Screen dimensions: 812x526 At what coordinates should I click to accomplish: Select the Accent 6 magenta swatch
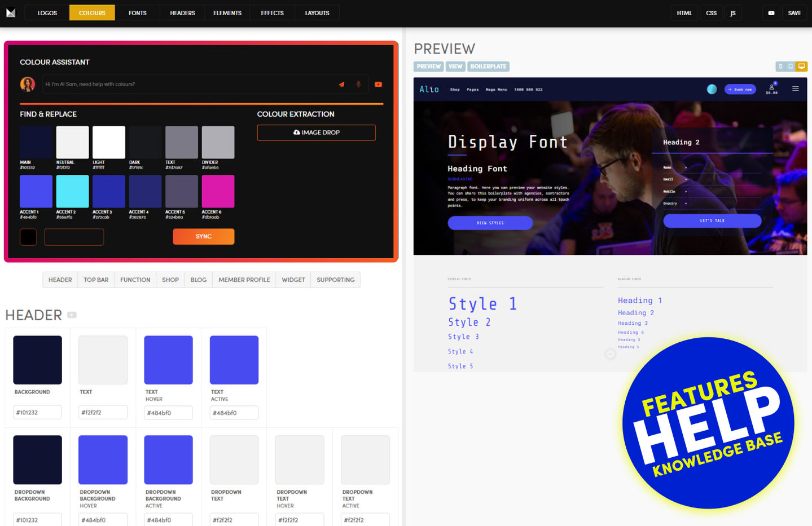click(218, 192)
